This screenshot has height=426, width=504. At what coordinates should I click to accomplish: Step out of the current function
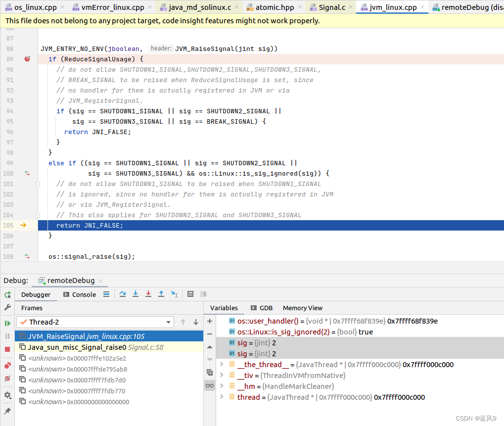click(161, 294)
